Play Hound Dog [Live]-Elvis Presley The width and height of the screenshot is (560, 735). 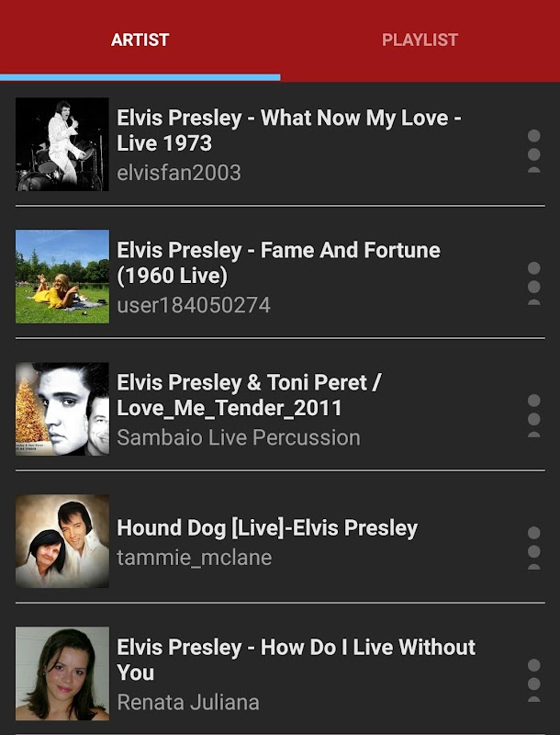(x=267, y=528)
